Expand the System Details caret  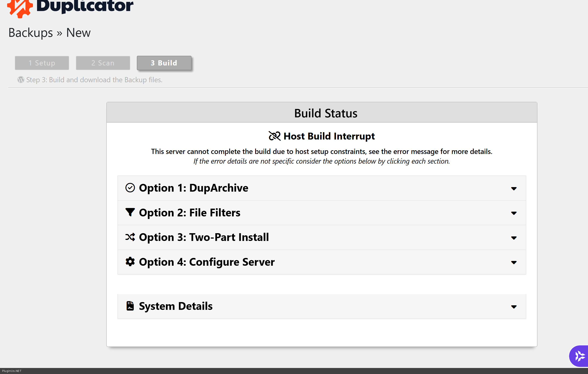[514, 307]
